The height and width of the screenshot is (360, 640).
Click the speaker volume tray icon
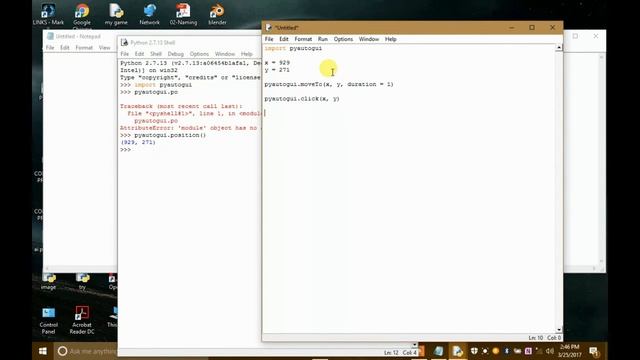click(550, 351)
